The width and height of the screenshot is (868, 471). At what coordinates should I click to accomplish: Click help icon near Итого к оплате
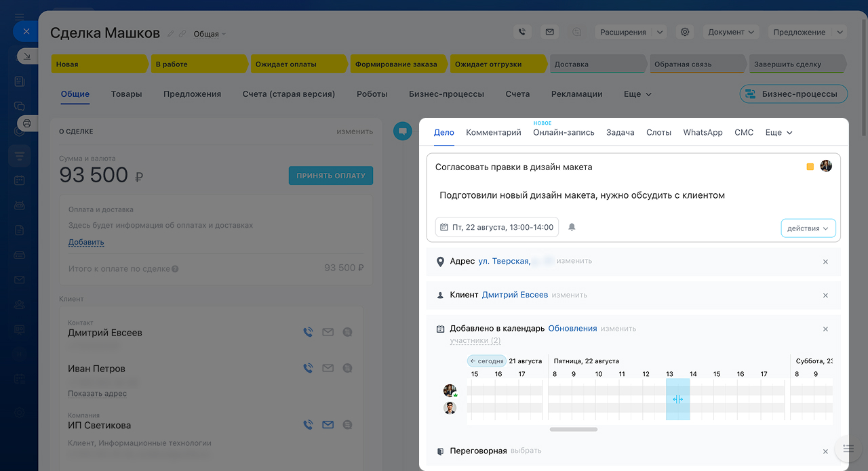tap(175, 269)
